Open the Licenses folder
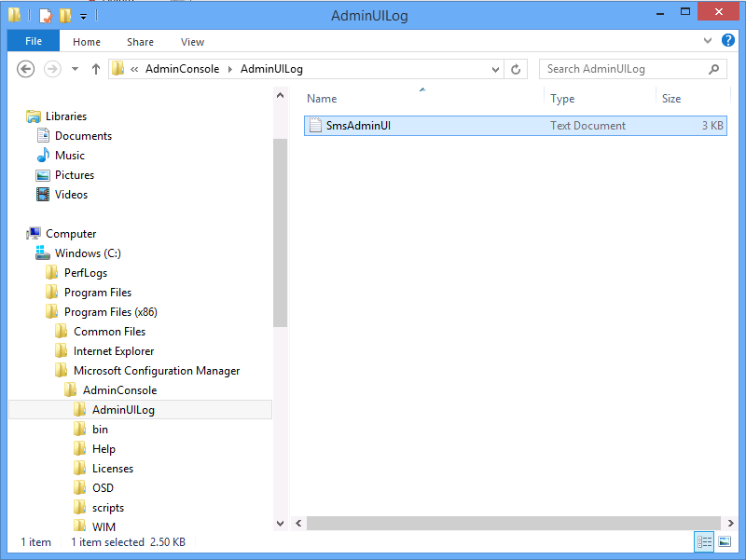The height and width of the screenshot is (560, 746). tap(113, 469)
